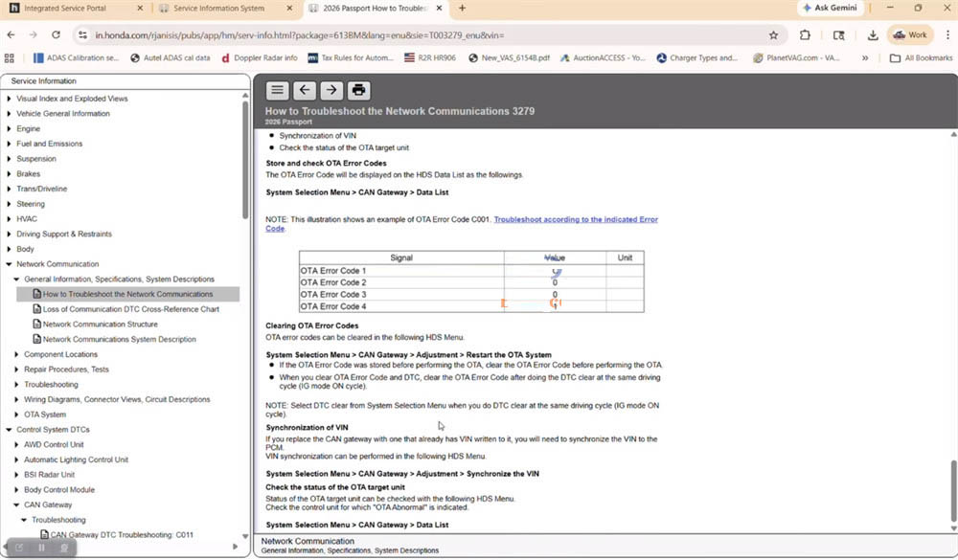This screenshot has height=560, width=958.
Task: Open the apps grid in bookmarks bar
Action: point(10,58)
